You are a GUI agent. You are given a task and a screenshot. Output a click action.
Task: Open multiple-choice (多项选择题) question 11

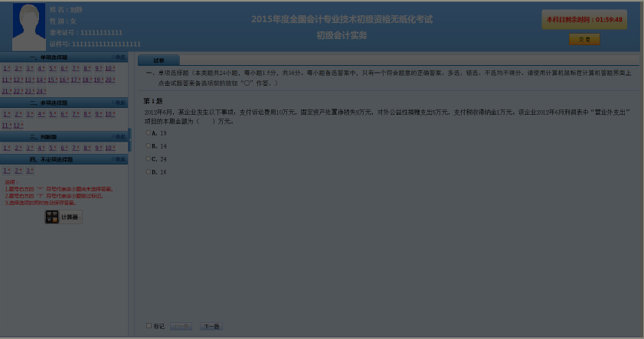pyautogui.click(x=7, y=125)
